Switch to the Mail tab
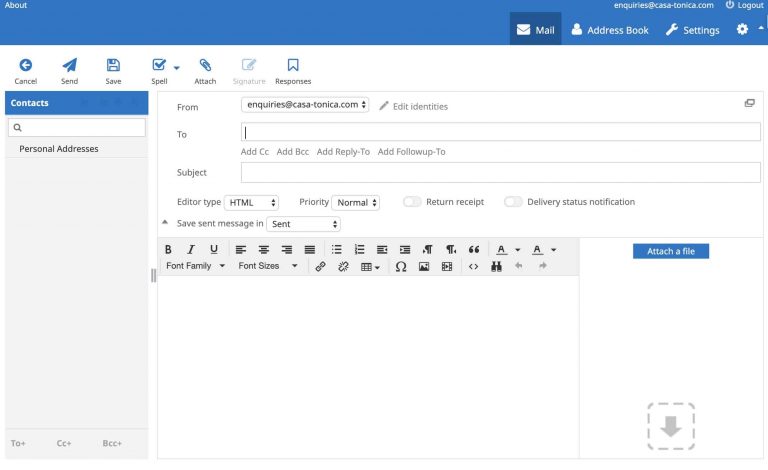The height and width of the screenshot is (470, 768). 535,30
